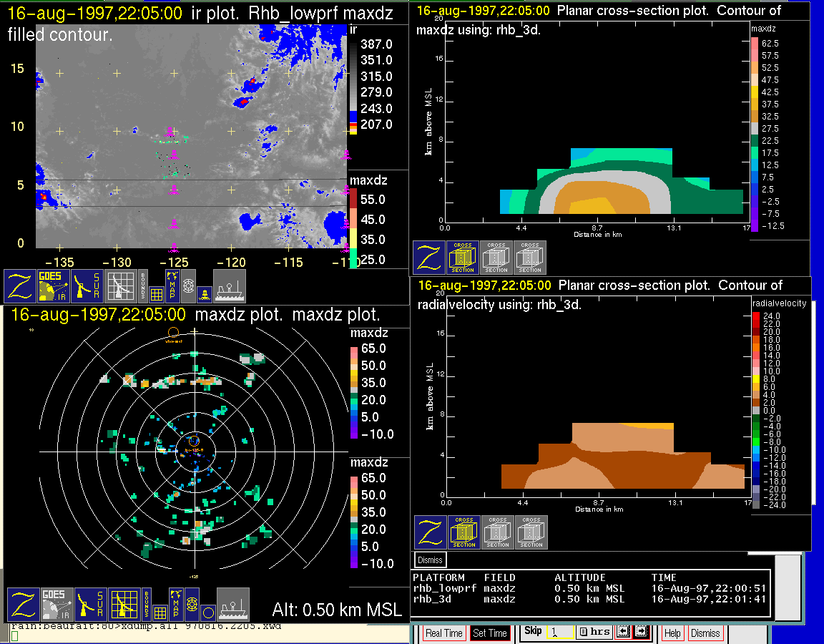The width and height of the screenshot is (824, 644).
Task: Enable the Real Time mode toggle
Action: tap(443, 633)
